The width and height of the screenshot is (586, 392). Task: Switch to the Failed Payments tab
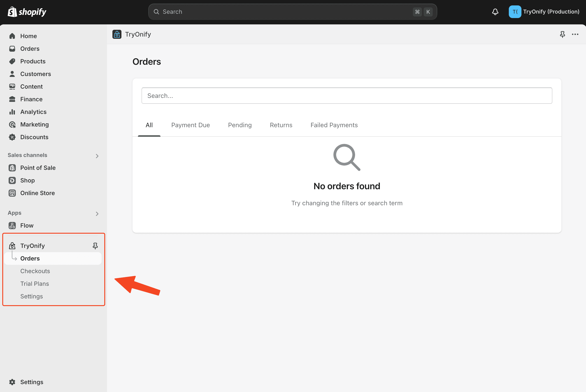click(x=334, y=125)
